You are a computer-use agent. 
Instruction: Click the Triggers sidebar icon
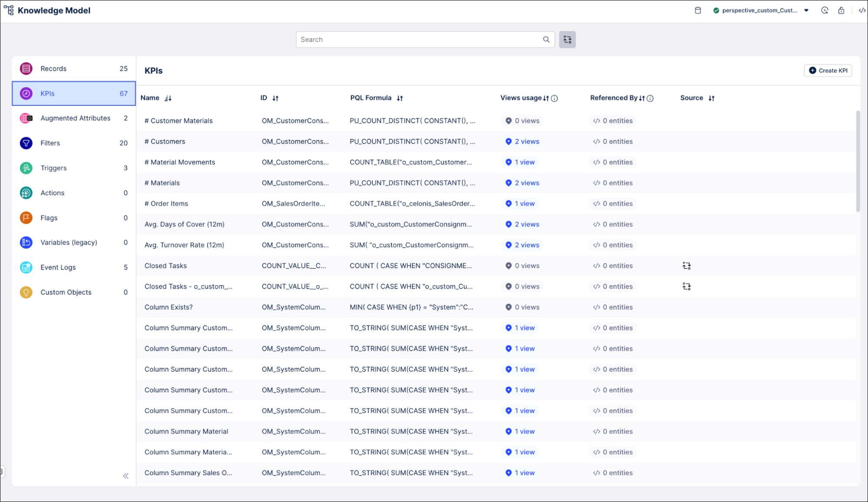26,168
